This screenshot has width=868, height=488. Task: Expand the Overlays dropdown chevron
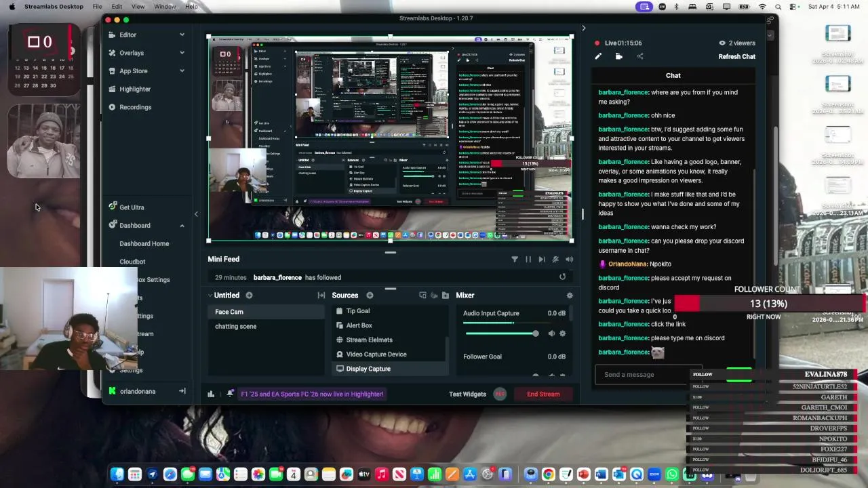coord(182,53)
